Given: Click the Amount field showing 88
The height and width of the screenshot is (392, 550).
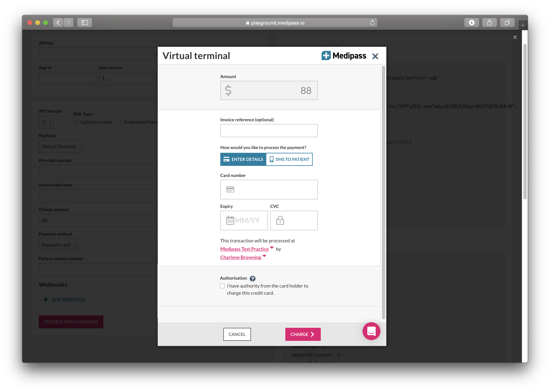Looking at the screenshot, I should 269,90.
